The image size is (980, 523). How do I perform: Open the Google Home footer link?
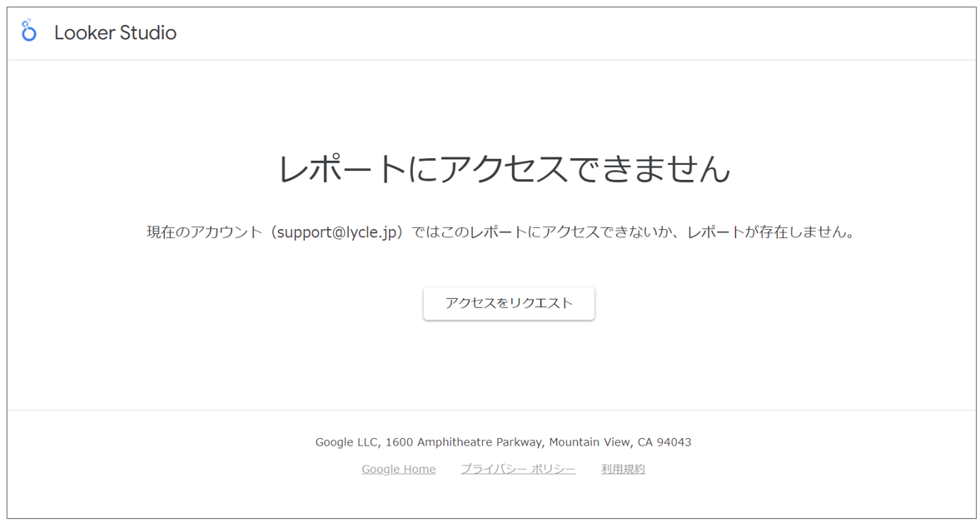pos(398,469)
